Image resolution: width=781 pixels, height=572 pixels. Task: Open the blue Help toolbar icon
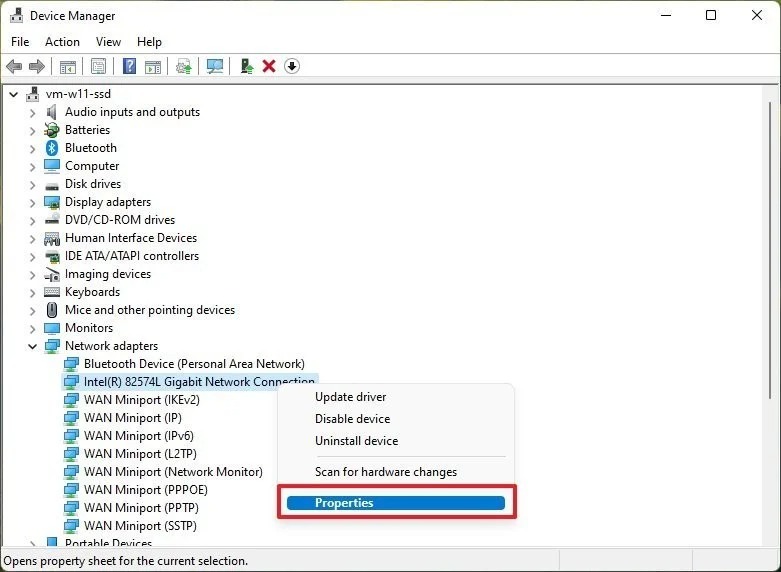pos(130,66)
